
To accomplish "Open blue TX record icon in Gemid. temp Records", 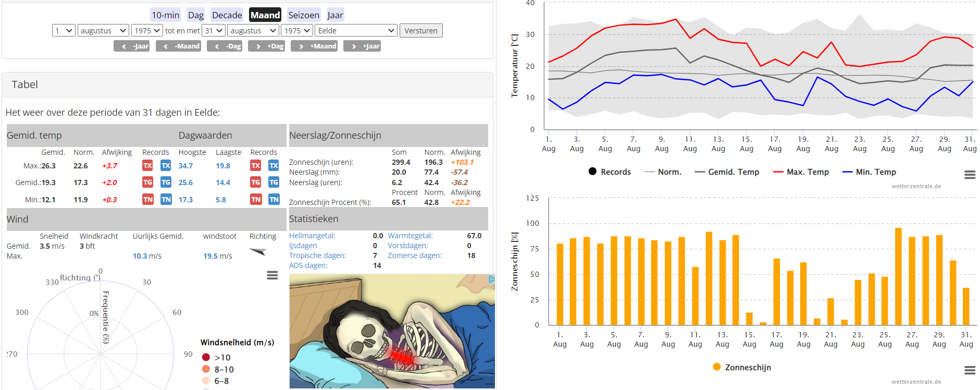I will [x=166, y=166].
